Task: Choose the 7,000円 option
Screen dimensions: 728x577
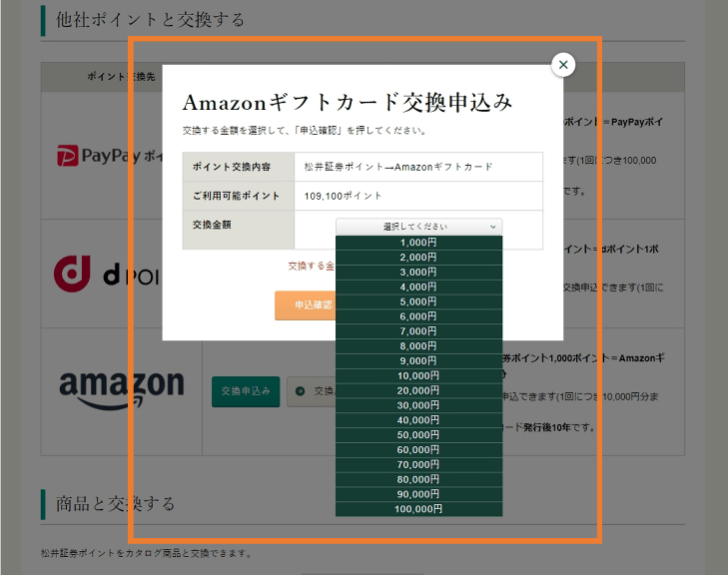Action: pos(418,331)
